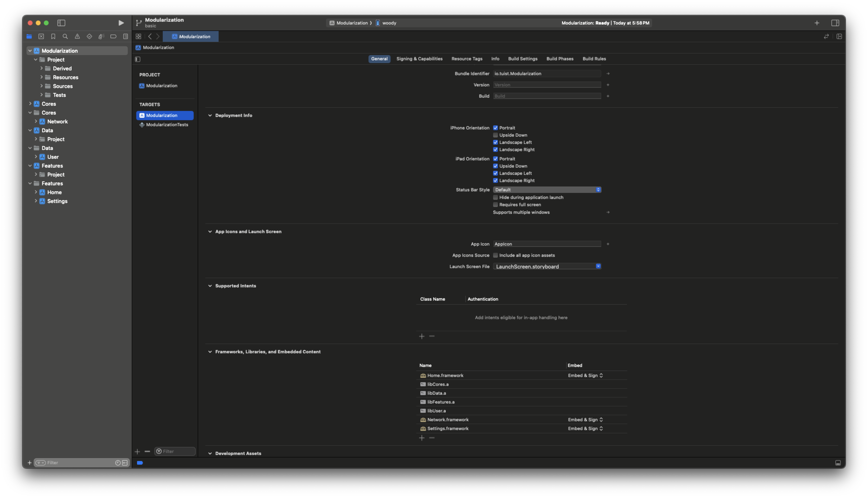Enable Requires full screen
The height and width of the screenshot is (498, 868).
(x=495, y=205)
